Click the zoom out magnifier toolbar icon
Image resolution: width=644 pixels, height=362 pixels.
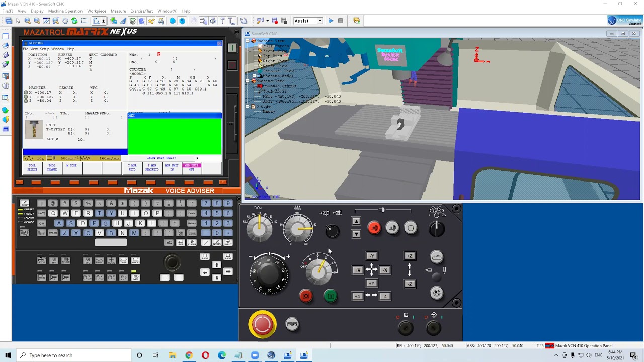click(x=37, y=21)
